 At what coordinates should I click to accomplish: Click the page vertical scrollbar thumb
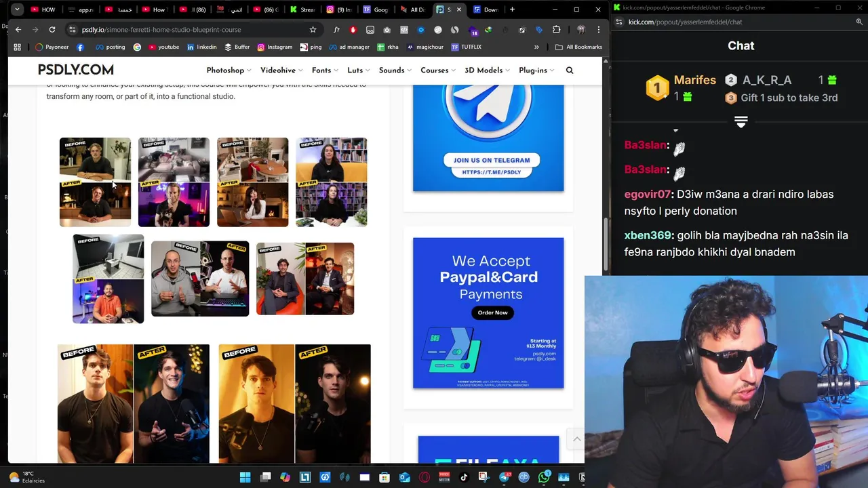(606, 244)
